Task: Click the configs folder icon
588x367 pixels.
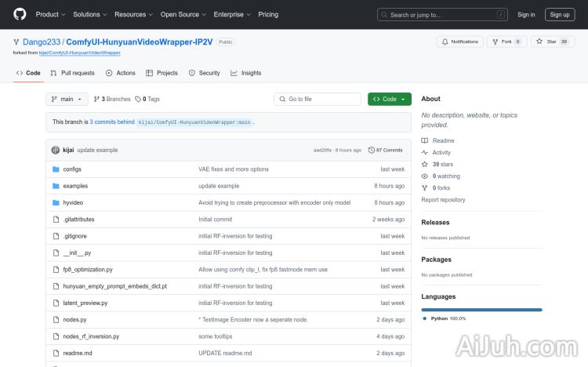Action: (x=56, y=169)
